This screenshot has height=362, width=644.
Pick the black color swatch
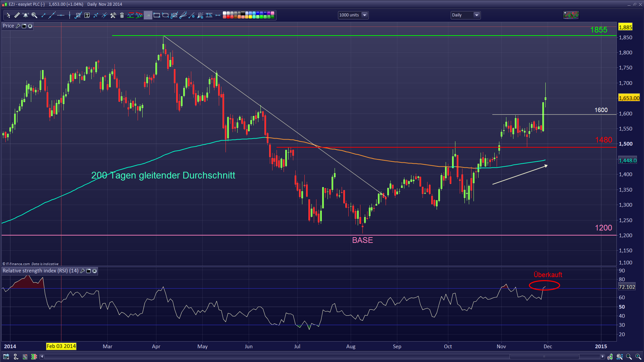[243, 13]
